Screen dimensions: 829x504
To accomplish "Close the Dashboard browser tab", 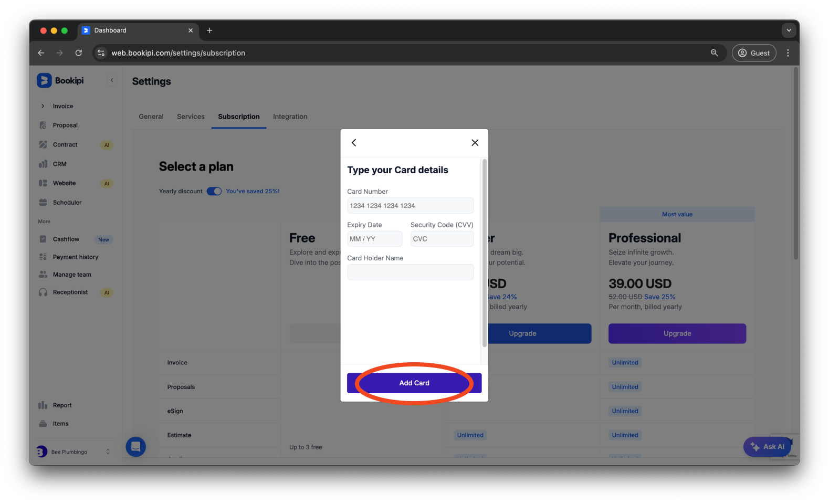I will tap(191, 30).
